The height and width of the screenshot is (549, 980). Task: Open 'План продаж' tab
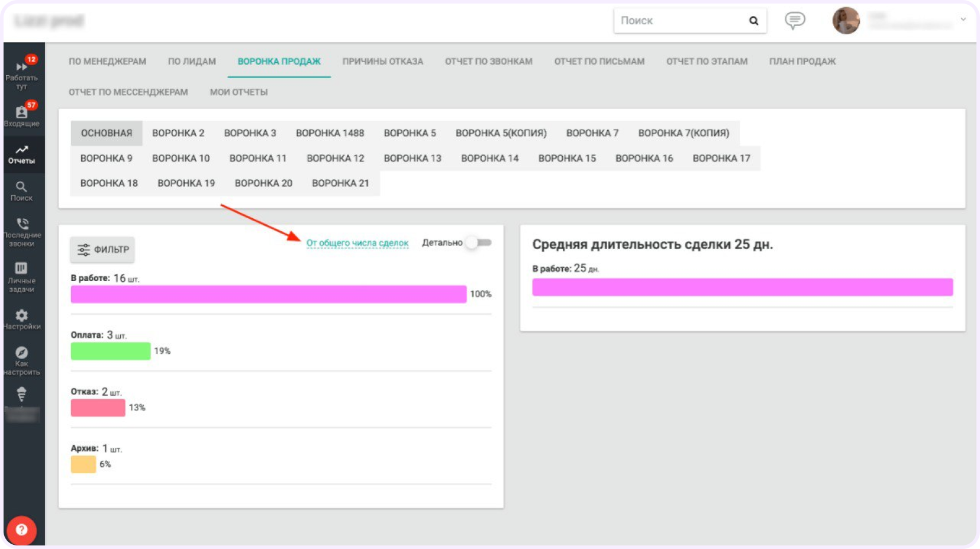point(802,62)
